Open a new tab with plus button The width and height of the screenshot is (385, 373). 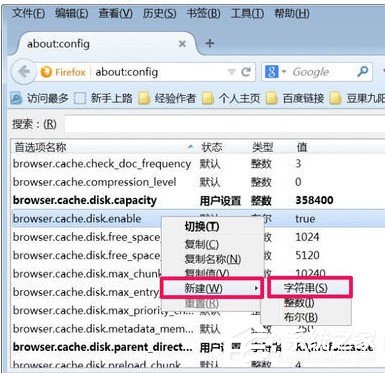click(210, 43)
